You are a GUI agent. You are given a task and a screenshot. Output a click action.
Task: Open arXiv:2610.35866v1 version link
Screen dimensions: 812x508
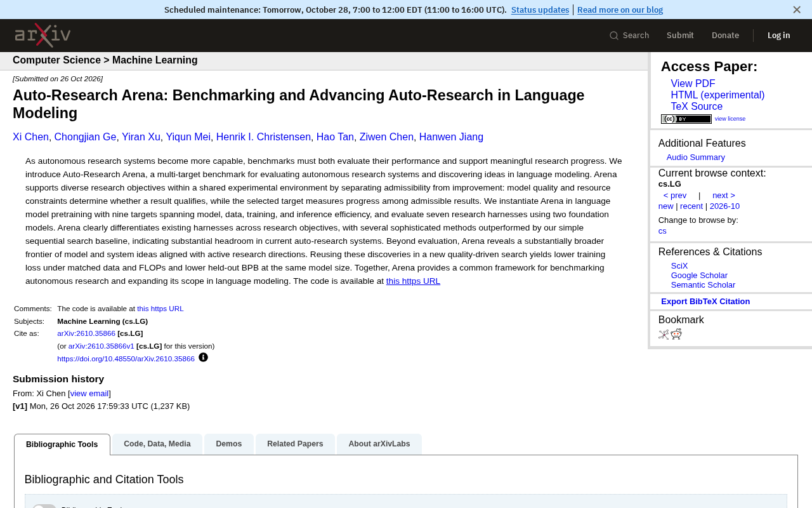[x=101, y=346]
